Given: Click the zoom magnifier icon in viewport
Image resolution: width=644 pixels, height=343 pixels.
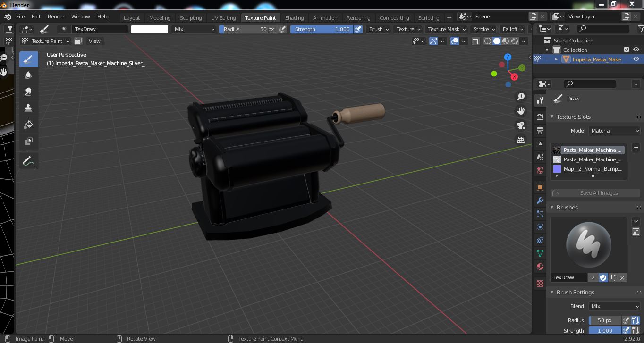Looking at the screenshot, I should [x=521, y=97].
